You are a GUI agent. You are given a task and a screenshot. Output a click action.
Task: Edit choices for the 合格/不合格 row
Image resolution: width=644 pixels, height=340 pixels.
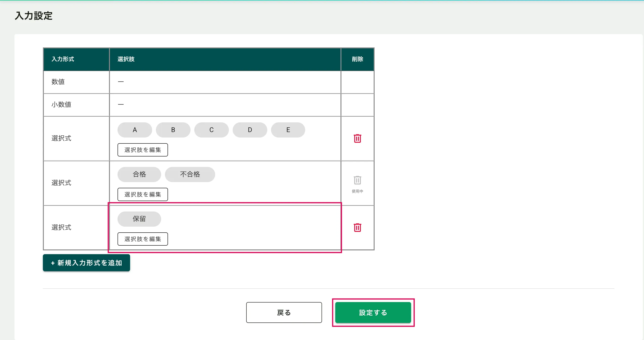[x=142, y=194]
